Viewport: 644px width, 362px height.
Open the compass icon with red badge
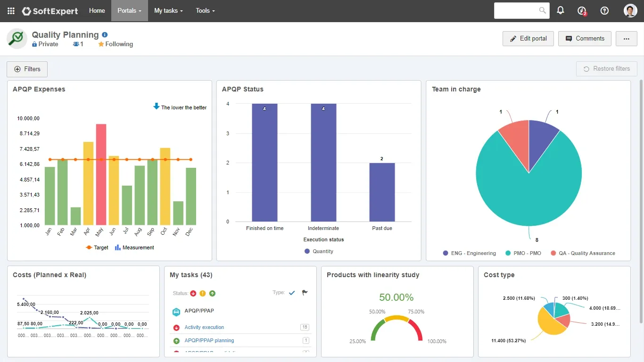coord(582,11)
